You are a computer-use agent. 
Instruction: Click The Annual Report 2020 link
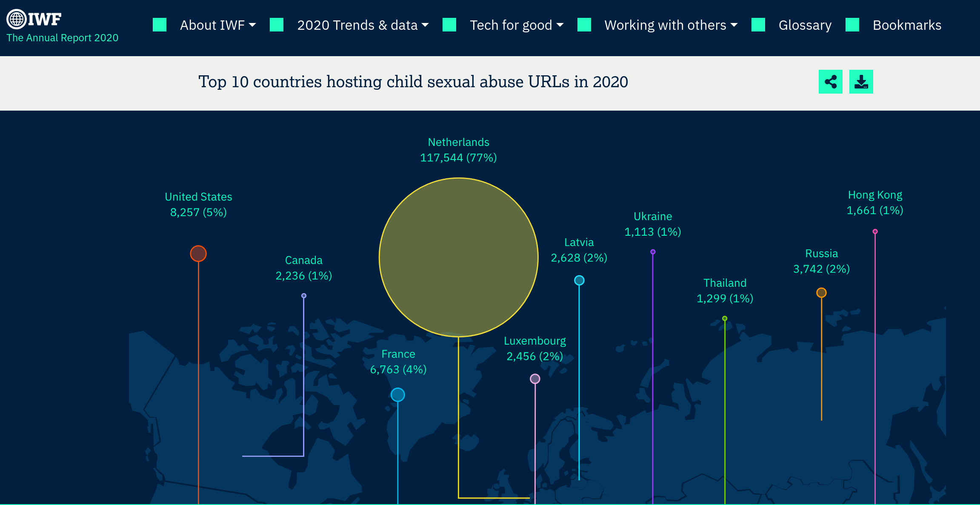[x=63, y=38]
